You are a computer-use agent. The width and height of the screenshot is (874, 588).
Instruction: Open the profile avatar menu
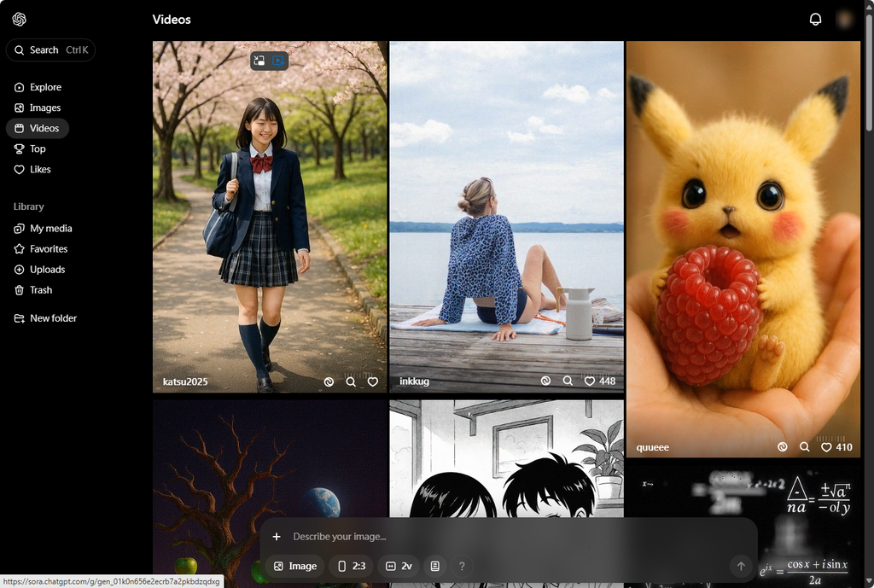(x=845, y=20)
